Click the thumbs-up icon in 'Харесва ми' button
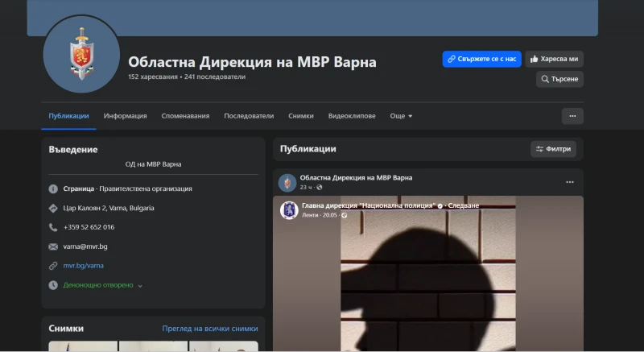This screenshot has width=644, height=352. pos(534,59)
